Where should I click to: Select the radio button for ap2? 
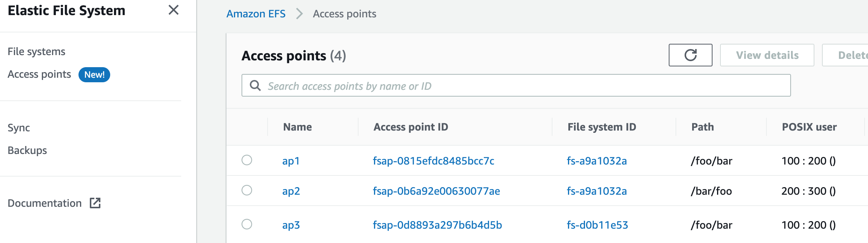tap(247, 191)
